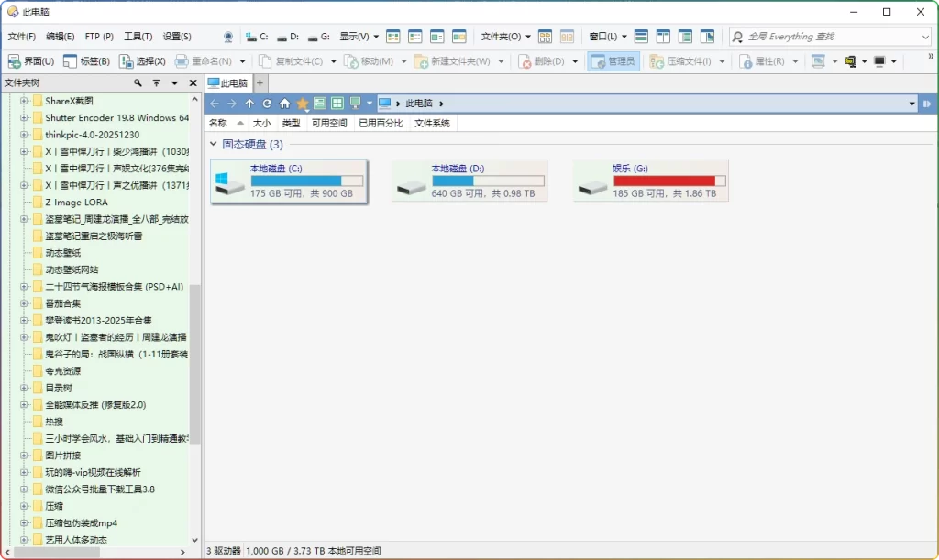Viewport: 939px width, 560px height.
Task: Sort by clicking the 大小 column header
Action: (x=261, y=122)
